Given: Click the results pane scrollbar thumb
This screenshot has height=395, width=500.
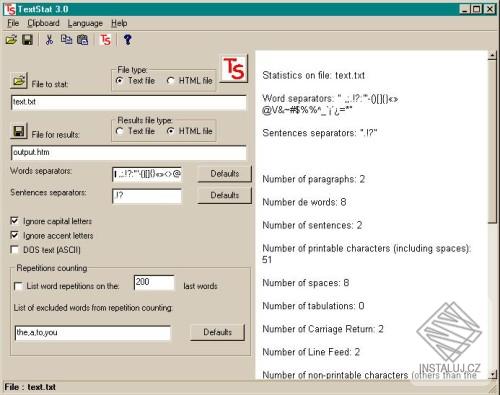Looking at the screenshot, I should (492, 142).
